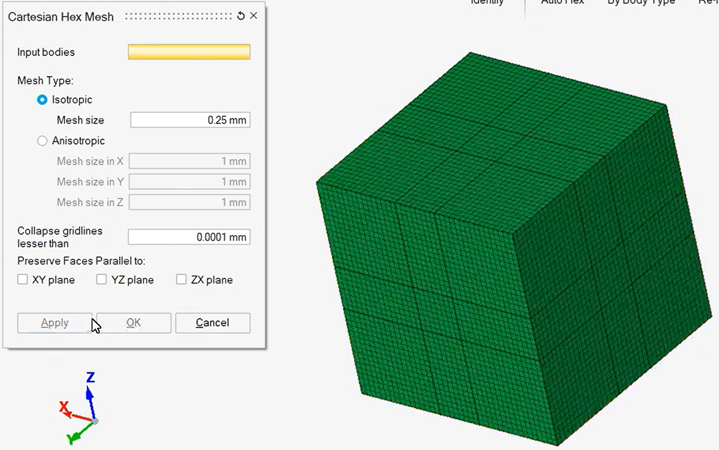The height and width of the screenshot is (450, 719).
Task: Click the red X axis on the triad
Action: [70, 410]
